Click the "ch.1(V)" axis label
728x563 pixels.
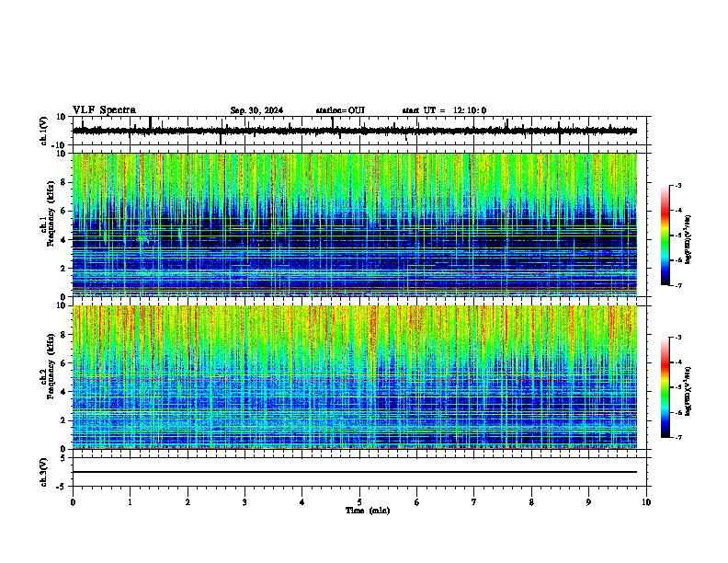click(44, 131)
